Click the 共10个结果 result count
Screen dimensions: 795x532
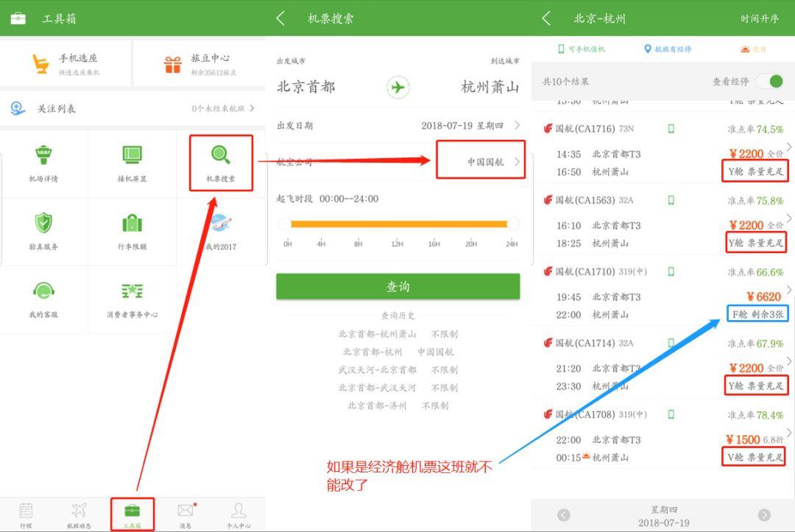565,82
